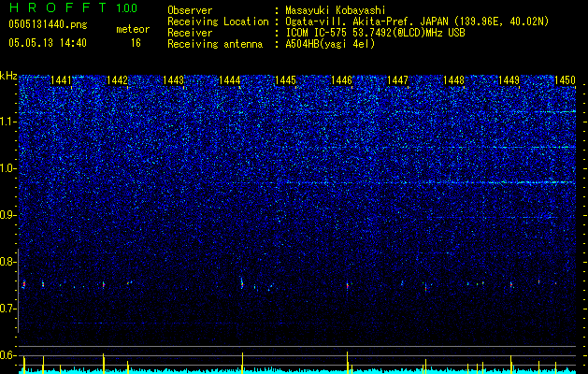Click the 0.6 kHz axis label
Viewport: 588px width, 374px height.
(7, 355)
